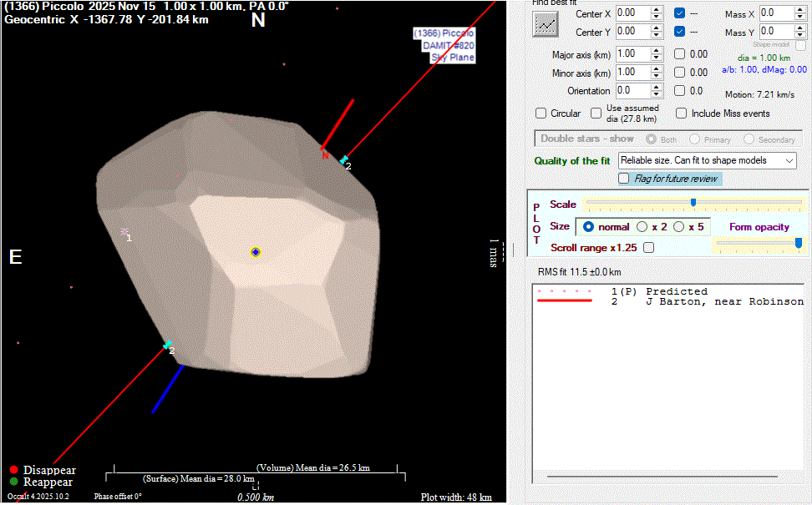The width and height of the screenshot is (812, 505).
Task: Click the Orientation input field
Action: 631,90
